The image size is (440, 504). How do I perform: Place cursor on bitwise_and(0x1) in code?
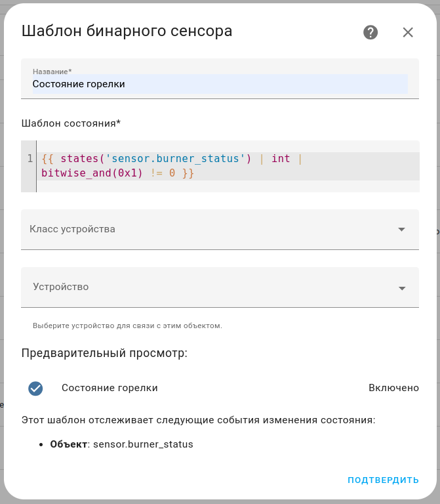[x=92, y=173]
